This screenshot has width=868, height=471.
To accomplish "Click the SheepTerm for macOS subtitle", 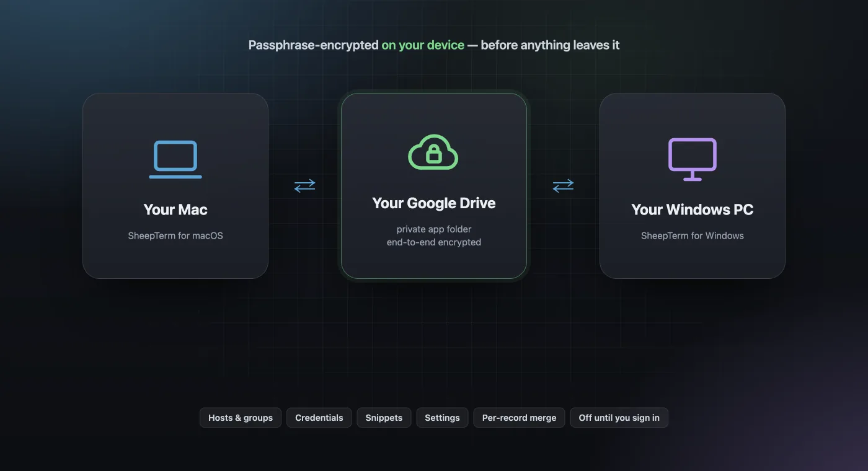I will coord(175,235).
